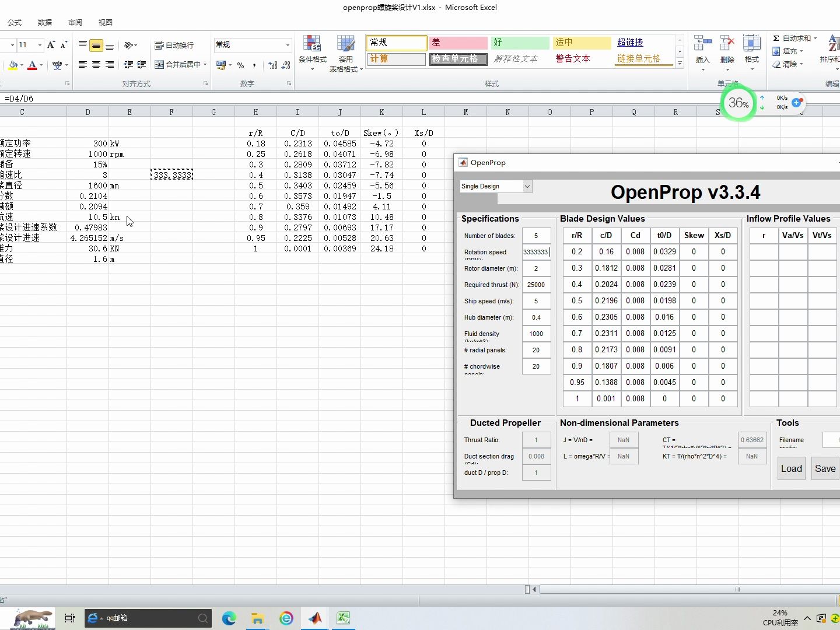Center cell text horizontally
This screenshot has width=840, height=630.
[96, 65]
